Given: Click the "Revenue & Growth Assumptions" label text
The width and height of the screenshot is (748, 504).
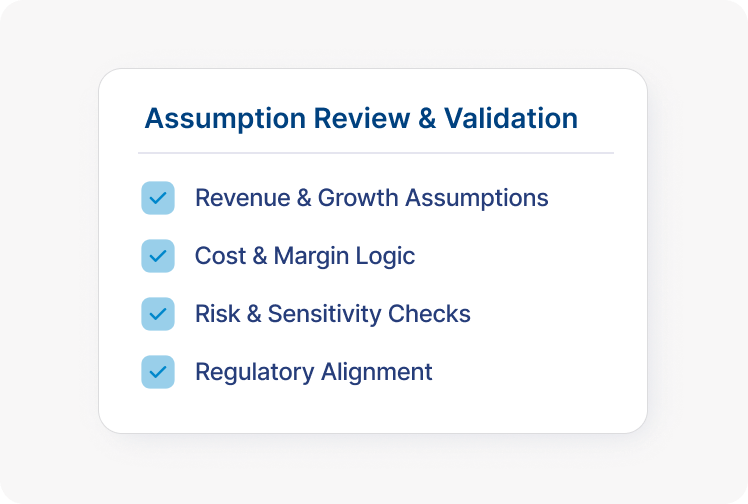Looking at the screenshot, I should [x=371, y=198].
